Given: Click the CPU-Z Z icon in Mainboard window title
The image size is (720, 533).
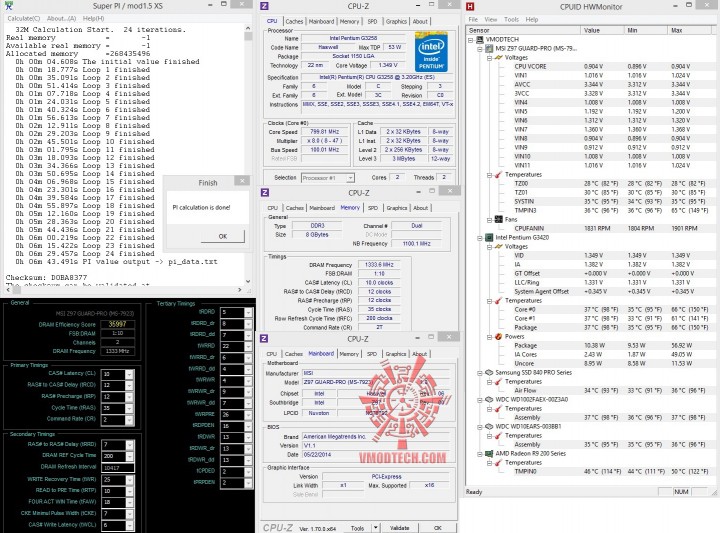Looking at the screenshot, I should click(264, 338).
